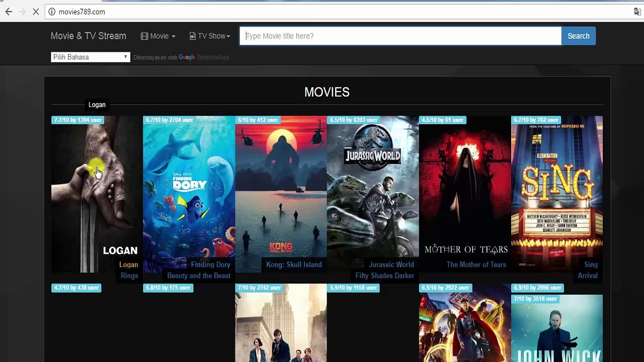The width and height of the screenshot is (644, 362).
Task: Click the Fifty Shades Darker title link
Action: [x=385, y=276]
